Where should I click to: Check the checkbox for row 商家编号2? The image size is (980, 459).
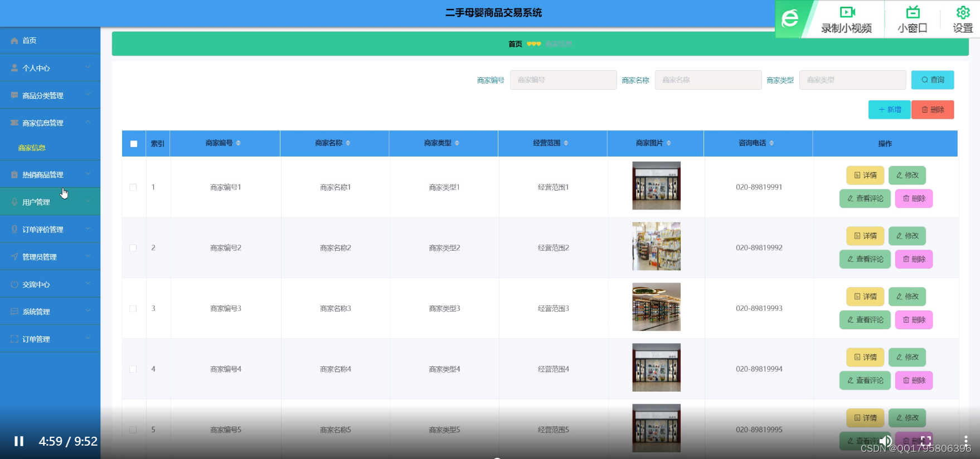tap(133, 248)
